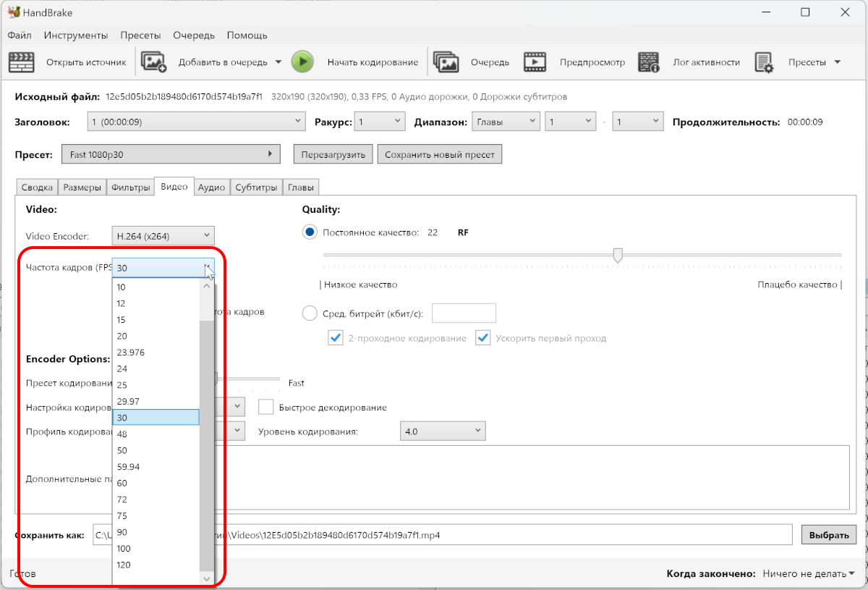Click the green Start Encode play icon
868x590 pixels.
302,62
